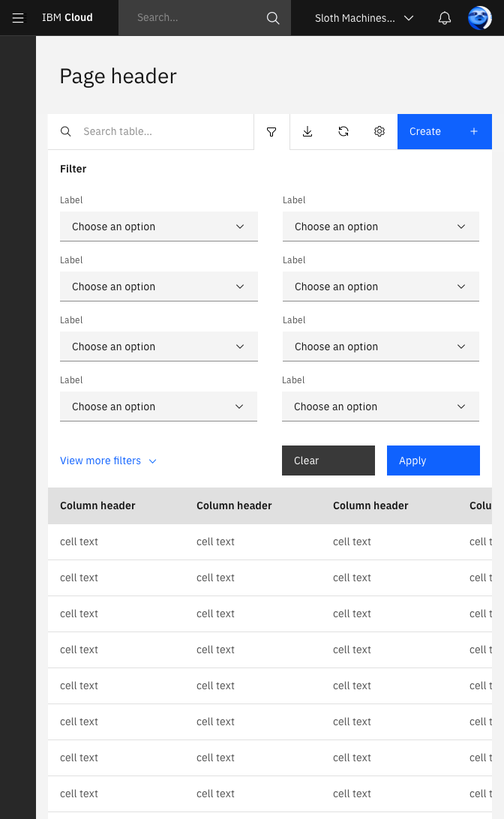The image size is (504, 819).
Task: Expand View more filters
Action: coord(108,460)
